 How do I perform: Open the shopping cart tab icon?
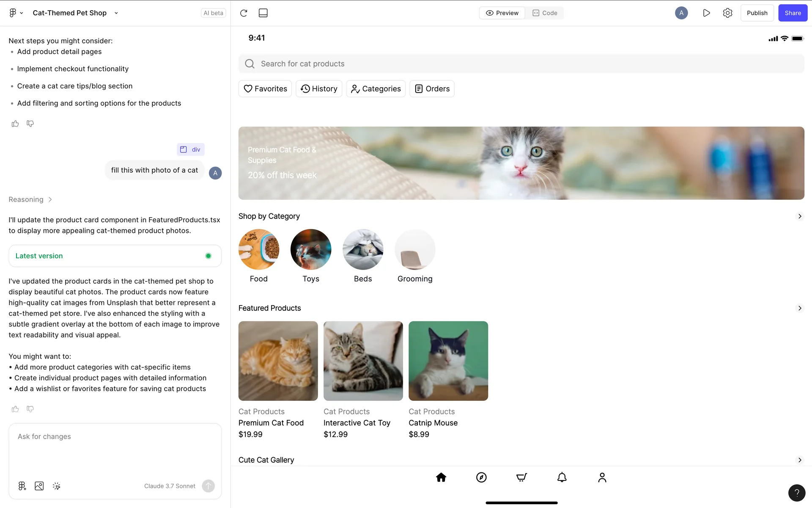[x=521, y=478]
